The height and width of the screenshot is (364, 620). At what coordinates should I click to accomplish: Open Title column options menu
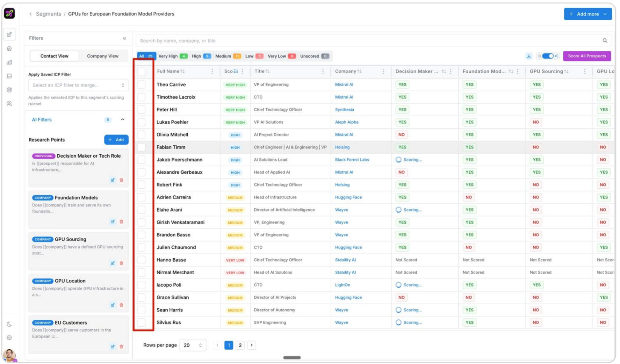(x=323, y=72)
